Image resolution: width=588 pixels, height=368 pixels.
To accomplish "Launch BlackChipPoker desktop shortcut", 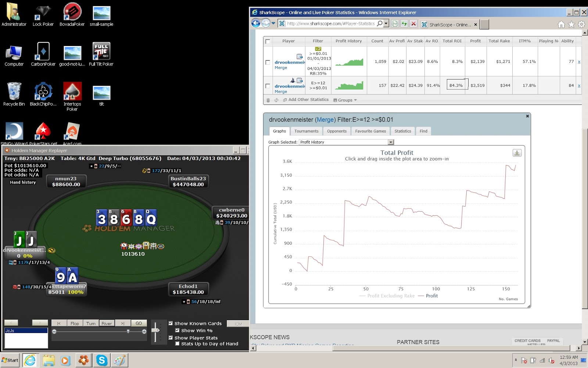I will [43, 95].
